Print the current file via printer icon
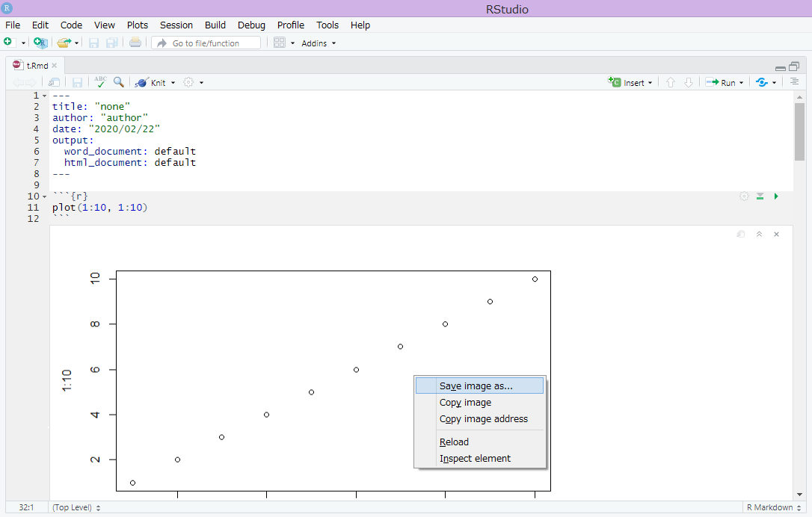 [x=135, y=43]
